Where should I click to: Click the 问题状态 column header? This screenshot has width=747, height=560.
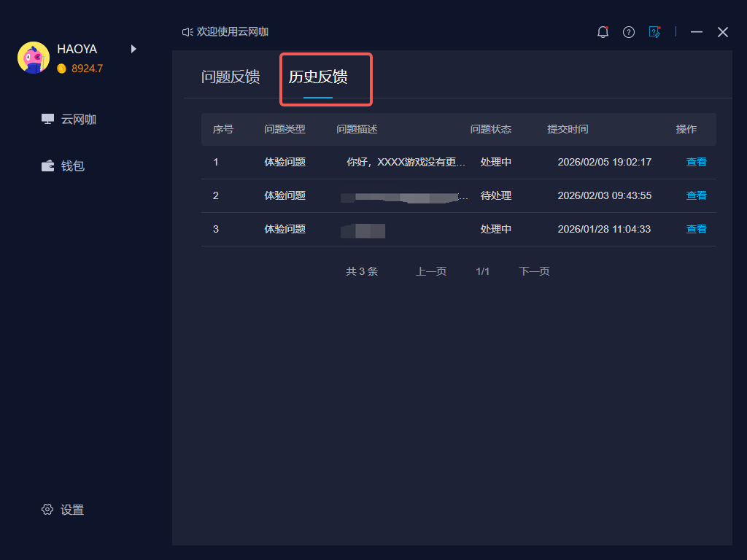[491, 129]
